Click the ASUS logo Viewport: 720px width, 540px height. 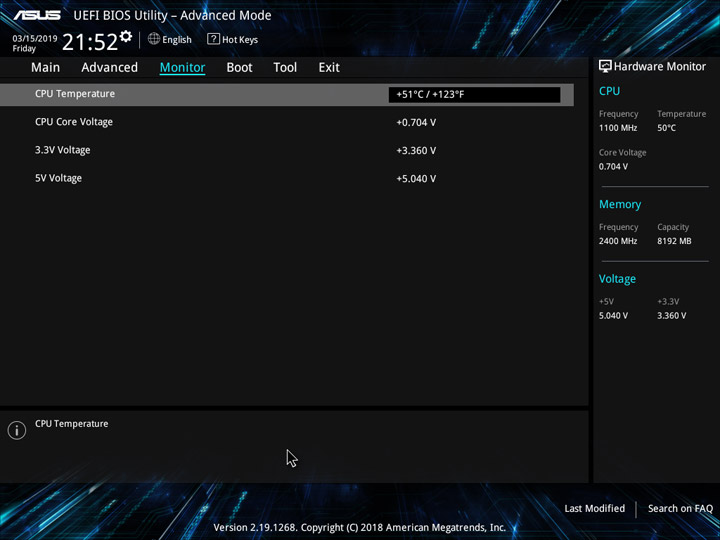pos(37,15)
